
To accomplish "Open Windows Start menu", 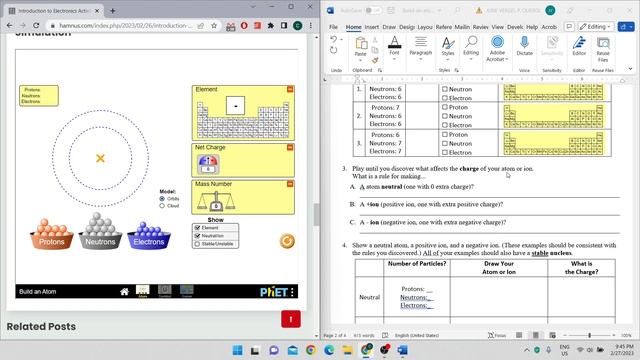I will [237, 350].
